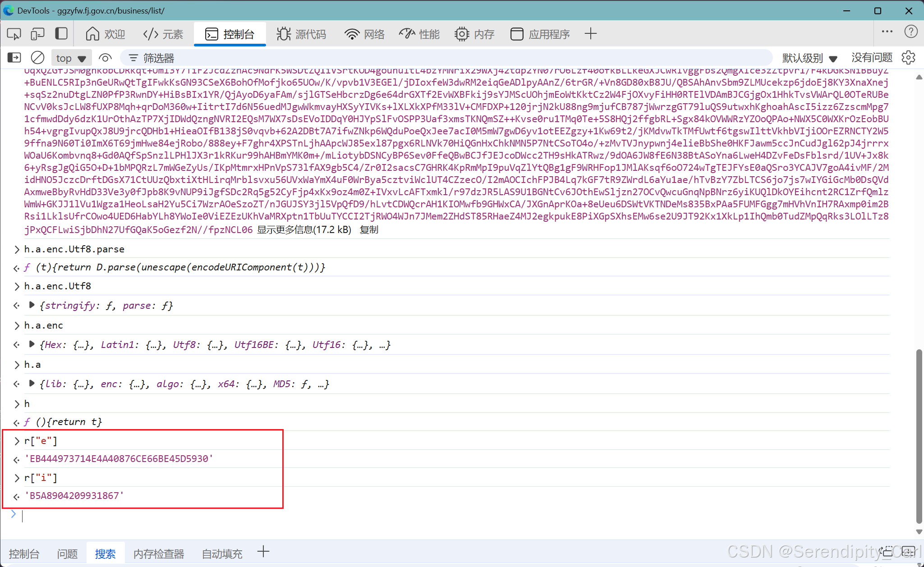The height and width of the screenshot is (567, 924).
Task: Open the customize DevTools menu (three dots)
Action: click(887, 32)
